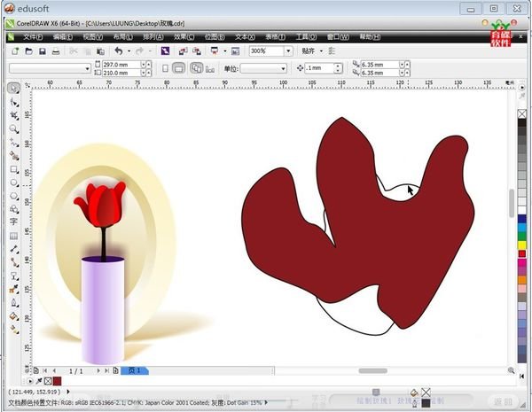
Task: Click the page width 297.0 mm field
Action: (118, 65)
